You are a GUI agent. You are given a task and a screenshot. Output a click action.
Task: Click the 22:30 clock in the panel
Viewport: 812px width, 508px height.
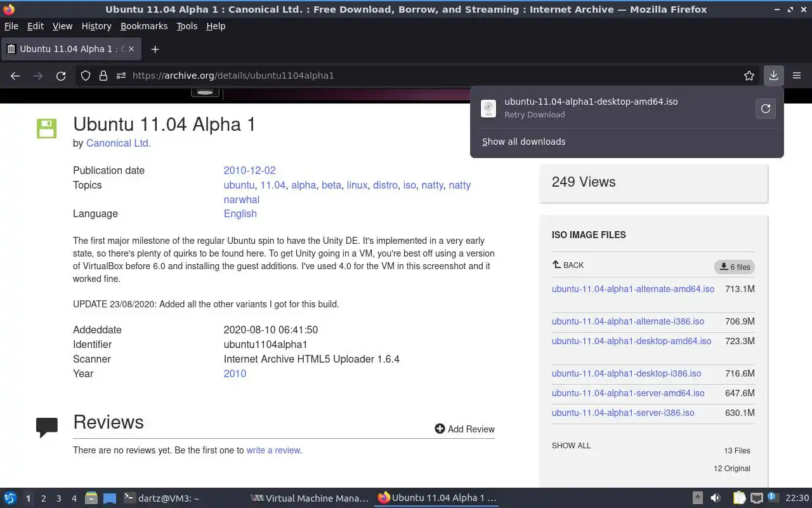pos(797,498)
